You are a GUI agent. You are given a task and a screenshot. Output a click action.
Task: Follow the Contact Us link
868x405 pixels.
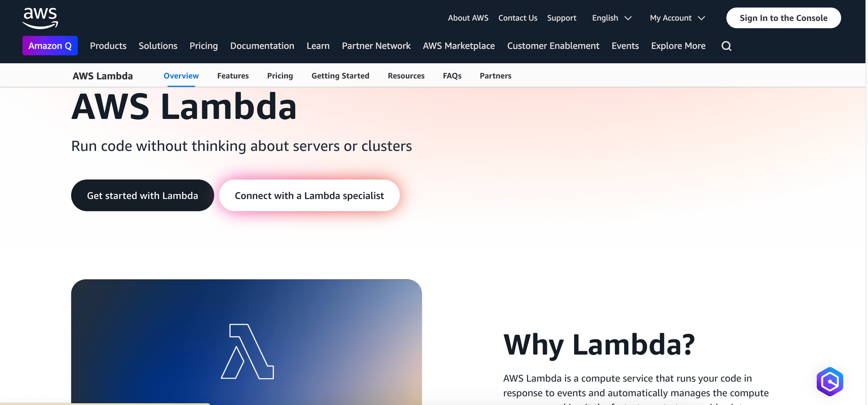(518, 18)
